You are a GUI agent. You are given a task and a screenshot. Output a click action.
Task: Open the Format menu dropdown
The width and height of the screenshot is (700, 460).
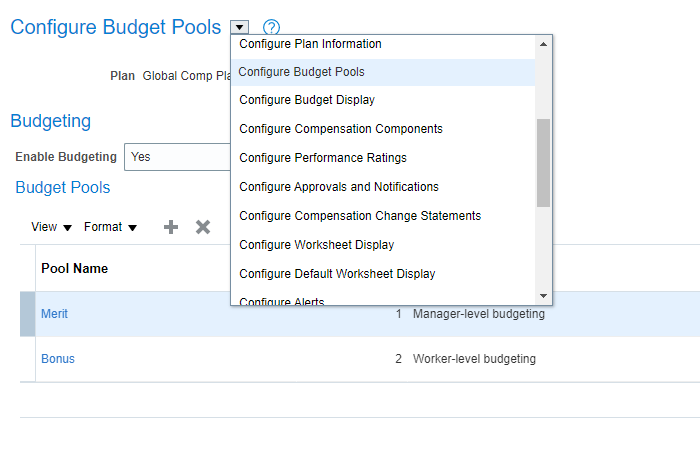click(110, 227)
